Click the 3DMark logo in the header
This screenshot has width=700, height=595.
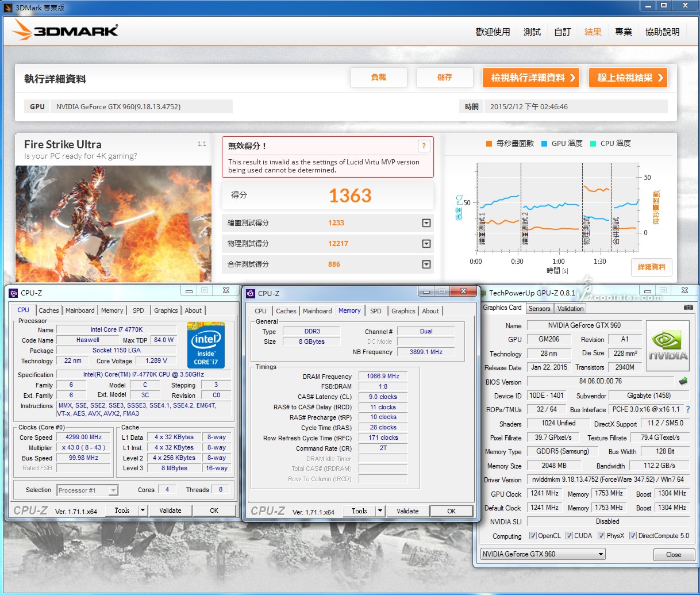pos(65,30)
